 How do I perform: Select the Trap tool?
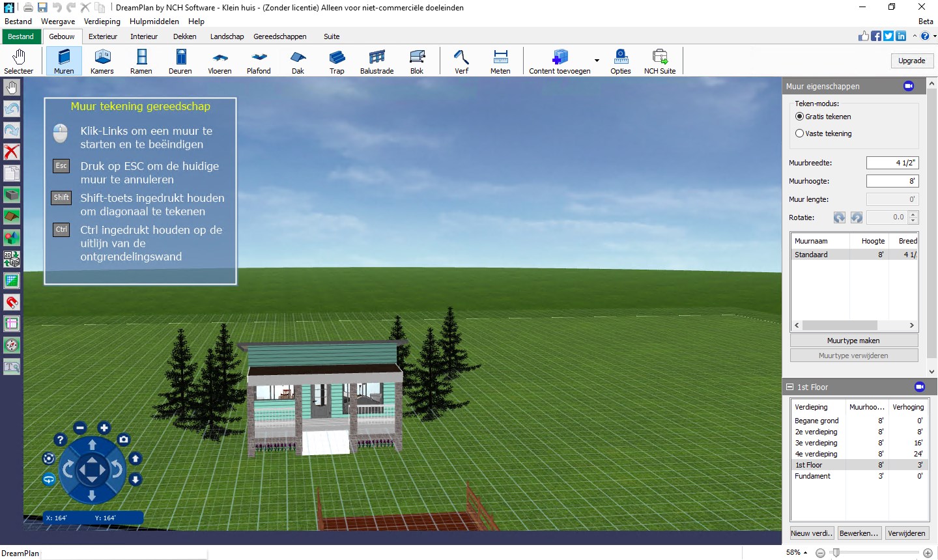337,61
